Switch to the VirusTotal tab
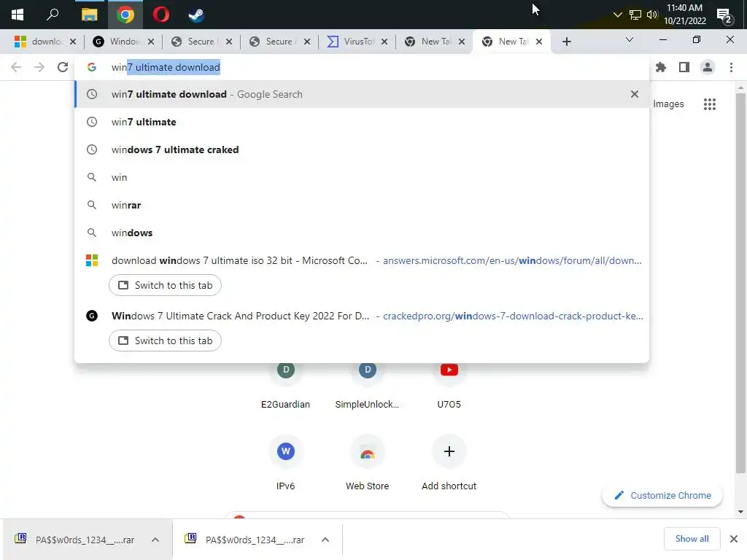 click(x=352, y=42)
